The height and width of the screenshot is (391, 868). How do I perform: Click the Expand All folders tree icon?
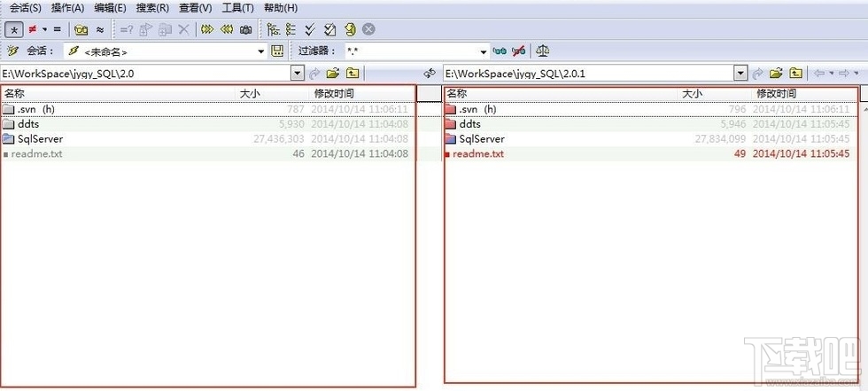coord(273,29)
